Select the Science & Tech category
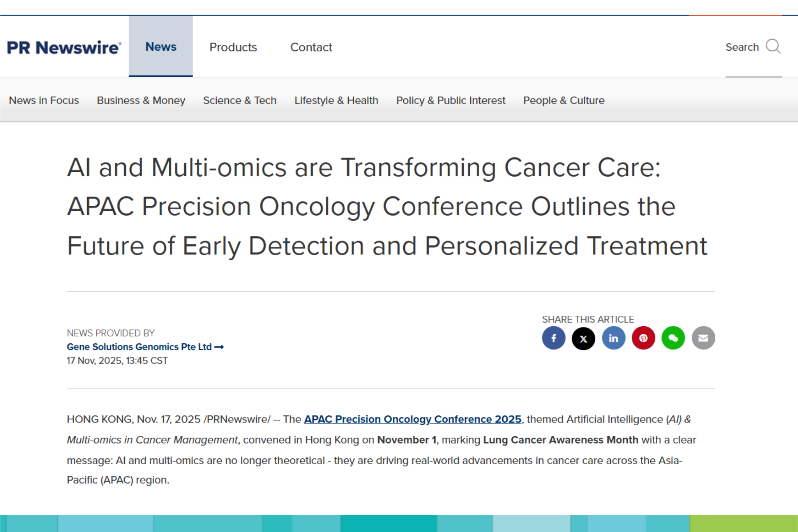Screen dimensions: 798x532 tap(240, 100)
